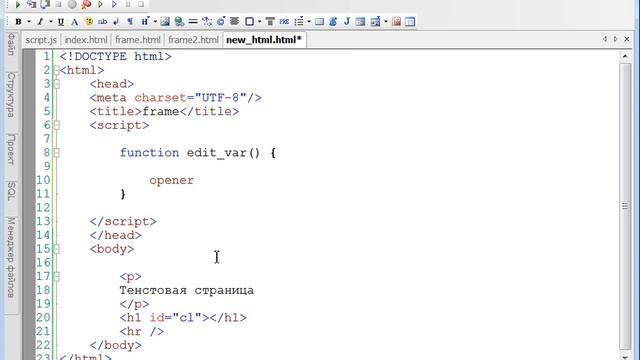Screen dimensions: 640x360
Task: Insert a line break with the return arrow icon
Action: point(116,22)
